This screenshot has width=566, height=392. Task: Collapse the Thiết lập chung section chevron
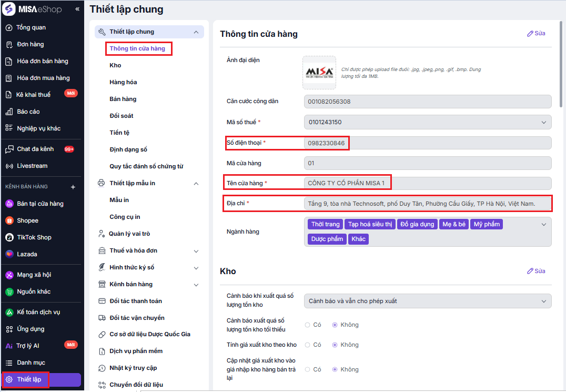point(196,32)
